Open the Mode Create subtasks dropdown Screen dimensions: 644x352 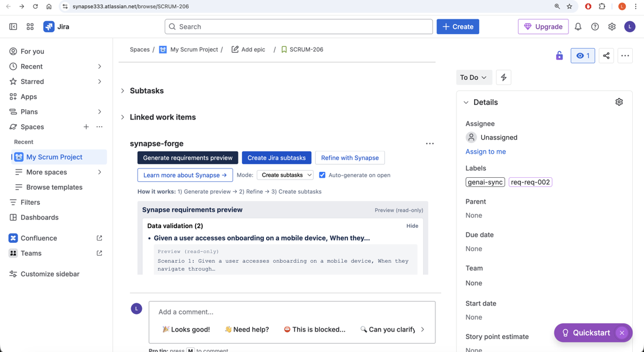[x=285, y=175]
